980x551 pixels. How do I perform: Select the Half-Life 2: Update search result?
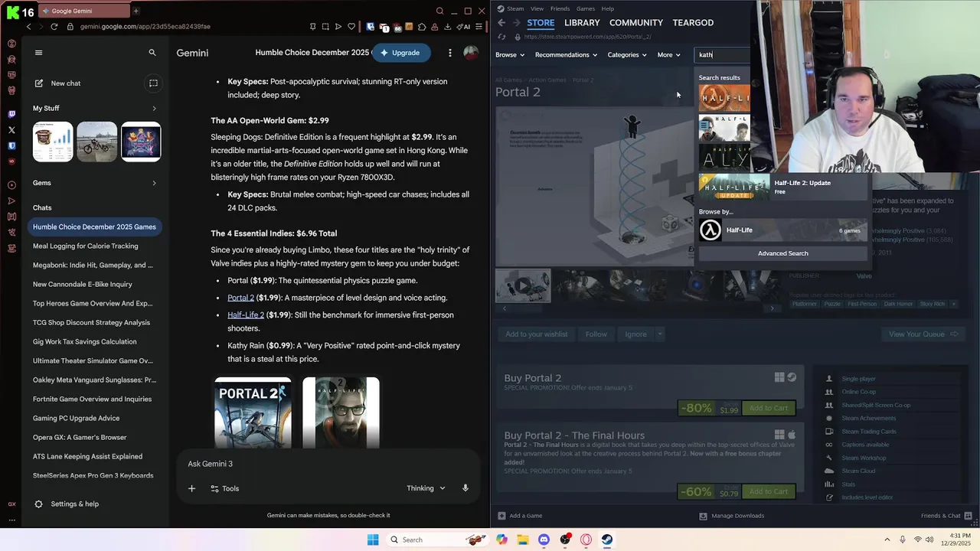[x=782, y=187]
